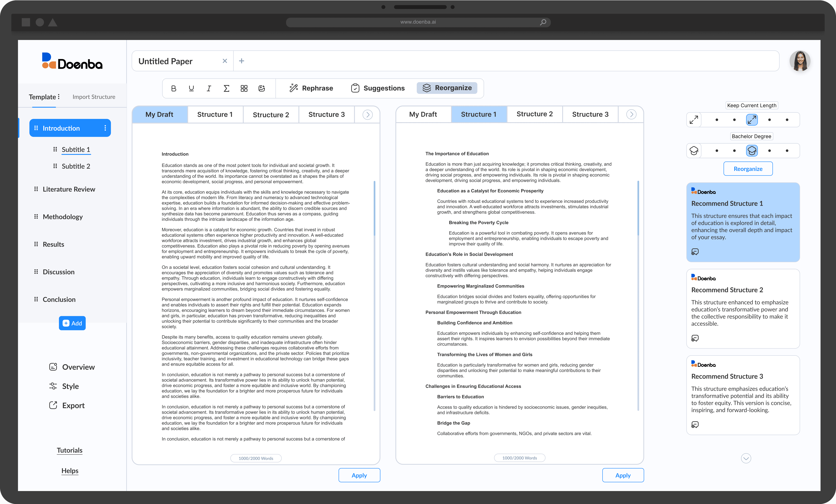836x504 pixels.
Task: Select Structure 1 tab in left panel
Action: tap(215, 115)
